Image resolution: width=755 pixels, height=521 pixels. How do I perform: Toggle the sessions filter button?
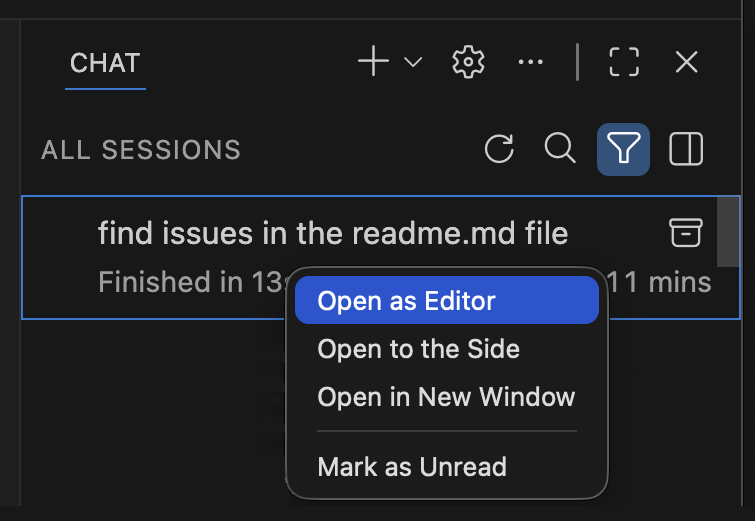624,150
